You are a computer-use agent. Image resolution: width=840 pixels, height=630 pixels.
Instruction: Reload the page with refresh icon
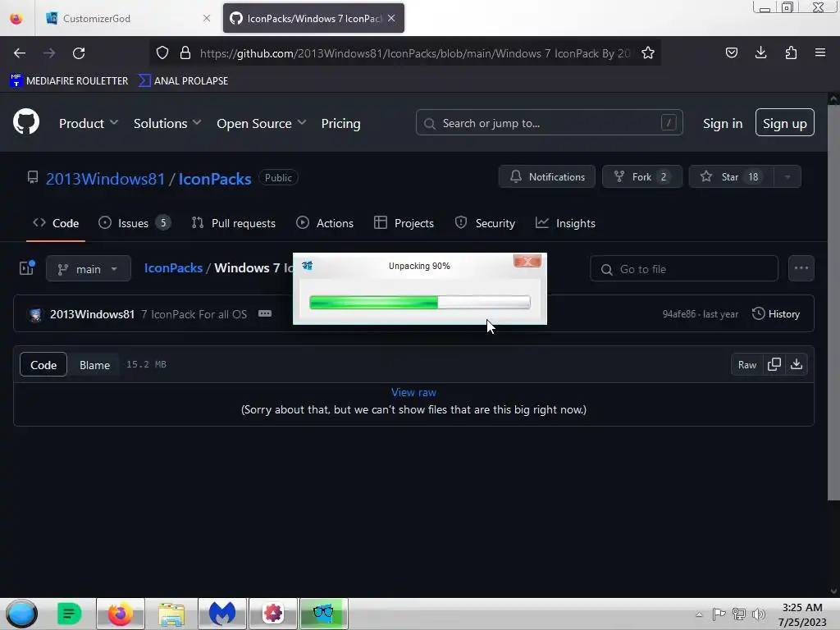pos(79,53)
